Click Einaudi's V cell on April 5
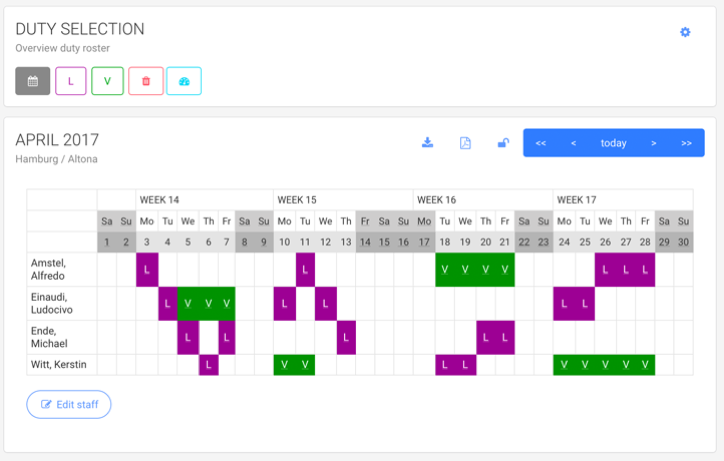Screen dimensions: 724x461 click(188, 303)
